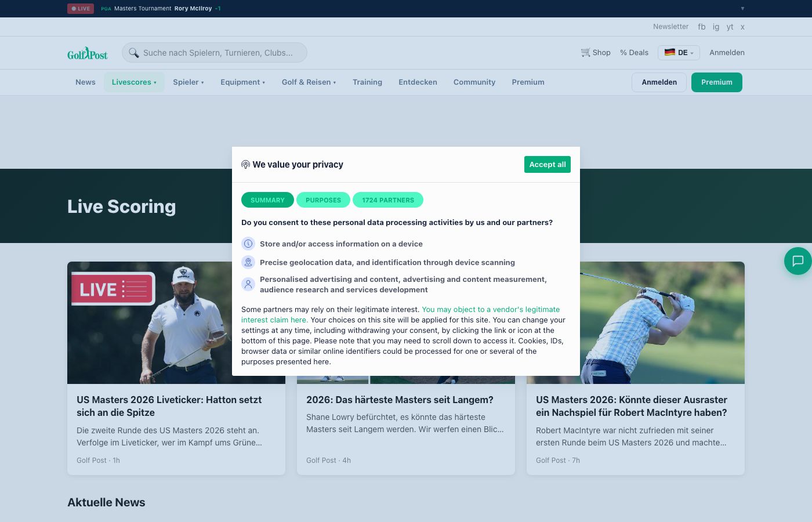Switch to the 1724 Partners tab

(388, 200)
